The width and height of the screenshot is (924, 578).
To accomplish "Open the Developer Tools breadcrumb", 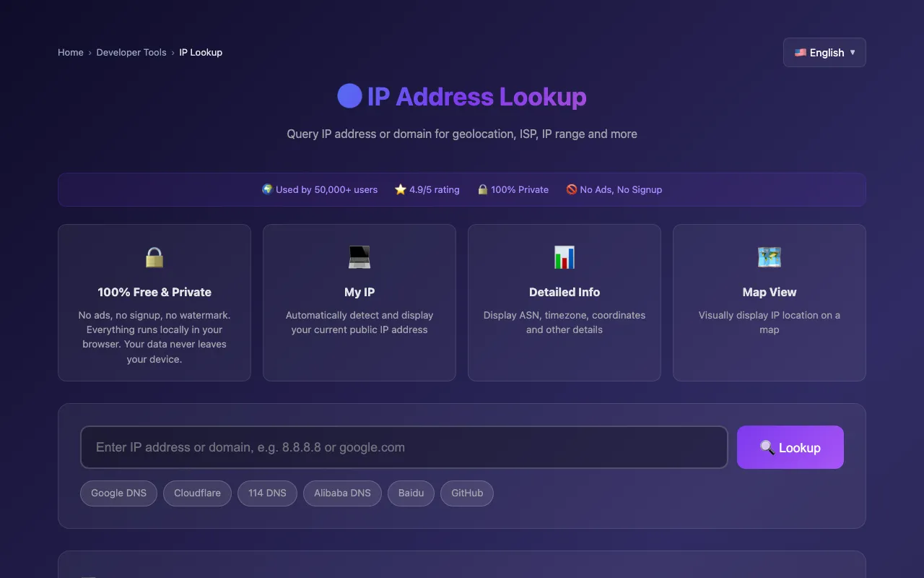I will coord(131,52).
